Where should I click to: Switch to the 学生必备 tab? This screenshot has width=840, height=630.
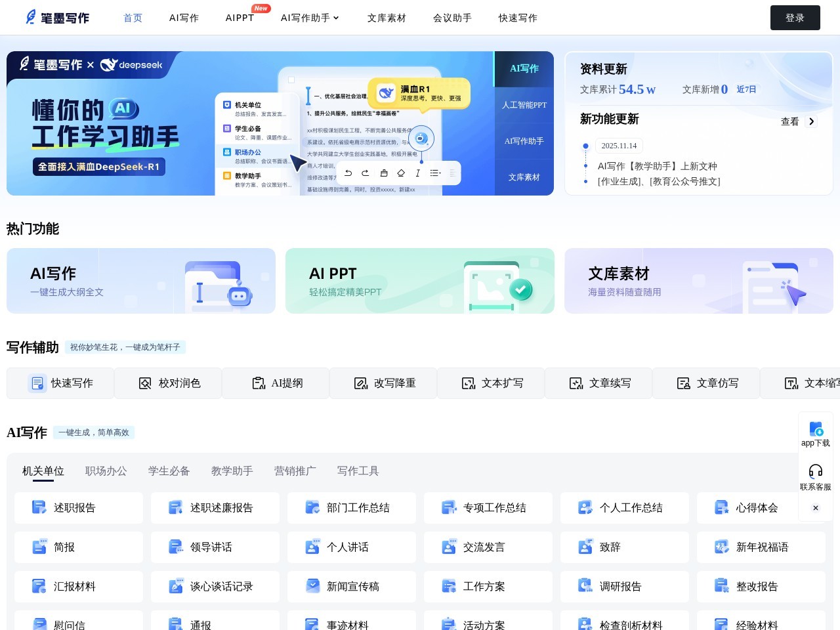point(169,471)
